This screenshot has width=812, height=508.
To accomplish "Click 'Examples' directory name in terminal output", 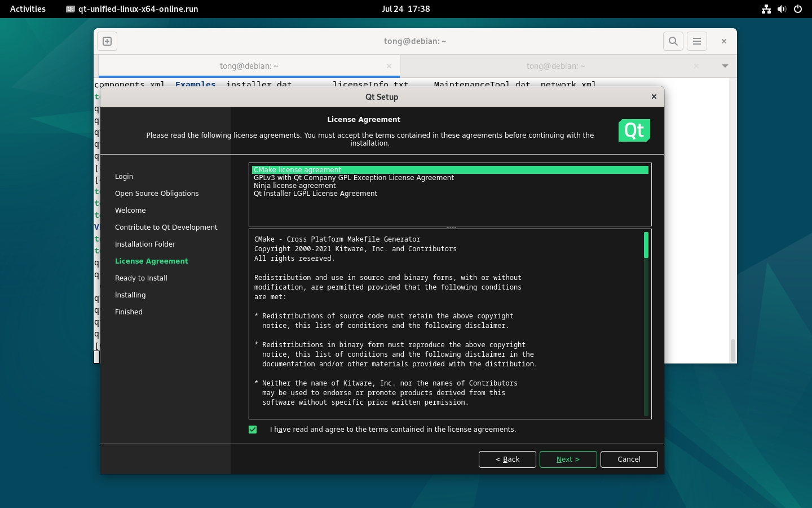I will [196, 85].
